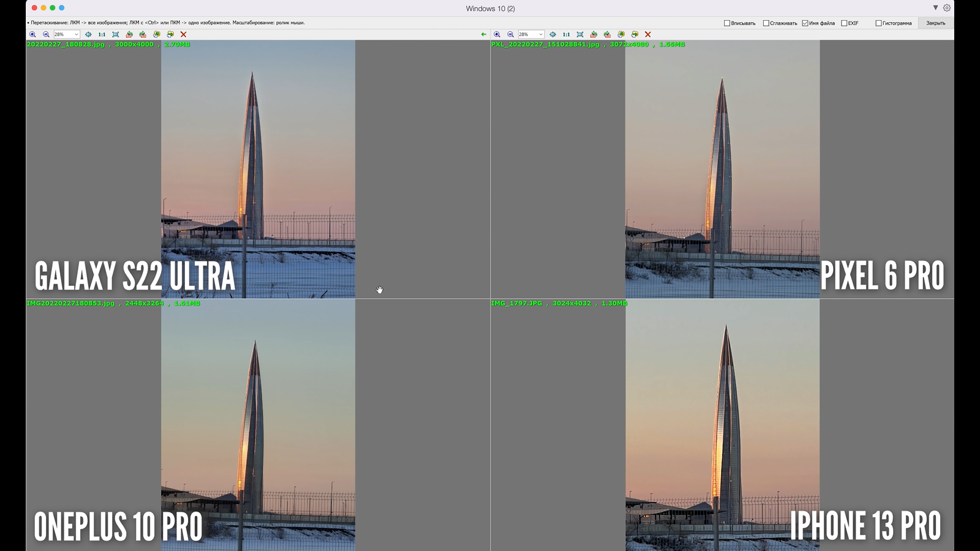Click green back arrow in right toolbar
980x551 pixels.
[484, 35]
